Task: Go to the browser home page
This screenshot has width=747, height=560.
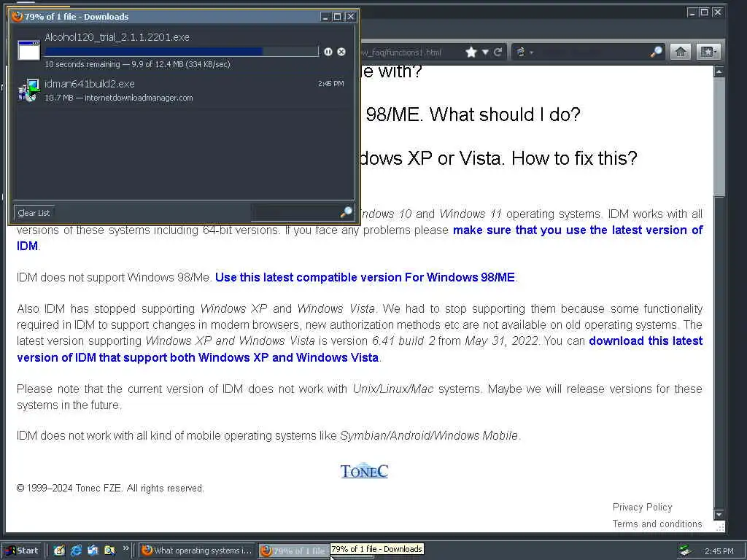Action: [x=681, y=52]
